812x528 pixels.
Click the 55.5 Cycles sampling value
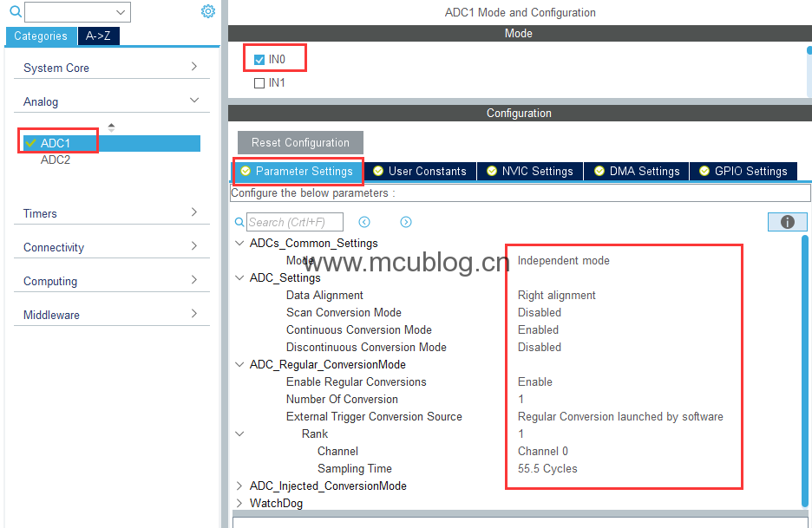(547, 468)
